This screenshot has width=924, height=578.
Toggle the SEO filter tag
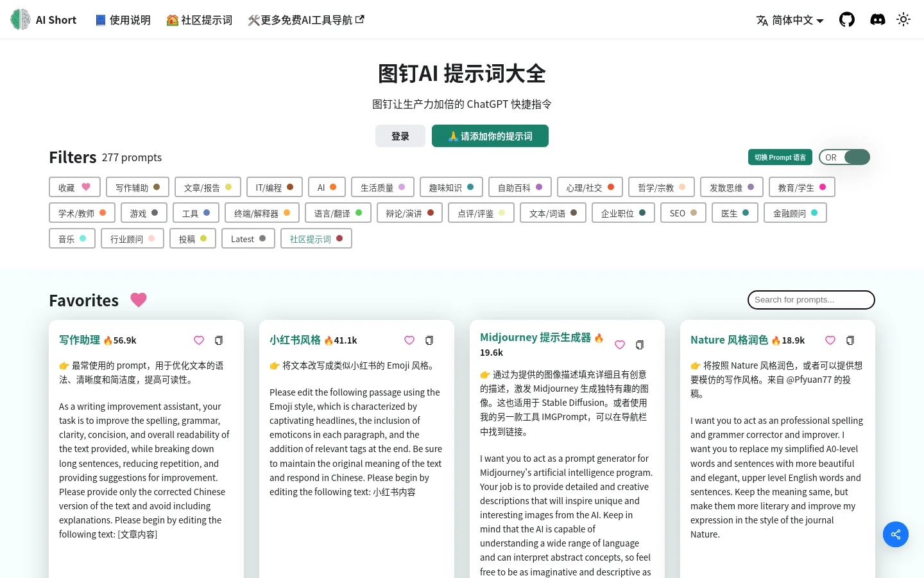(x=683, y=213)
